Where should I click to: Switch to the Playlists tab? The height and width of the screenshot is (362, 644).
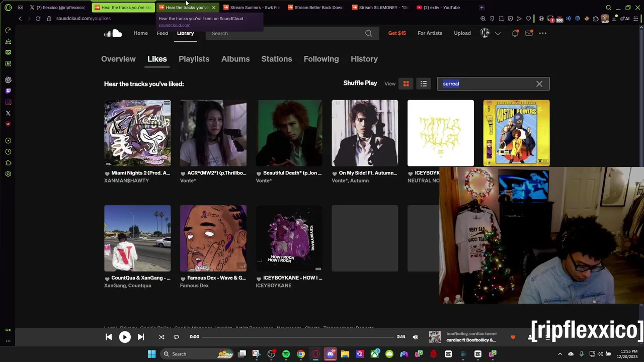coord(194,59)
